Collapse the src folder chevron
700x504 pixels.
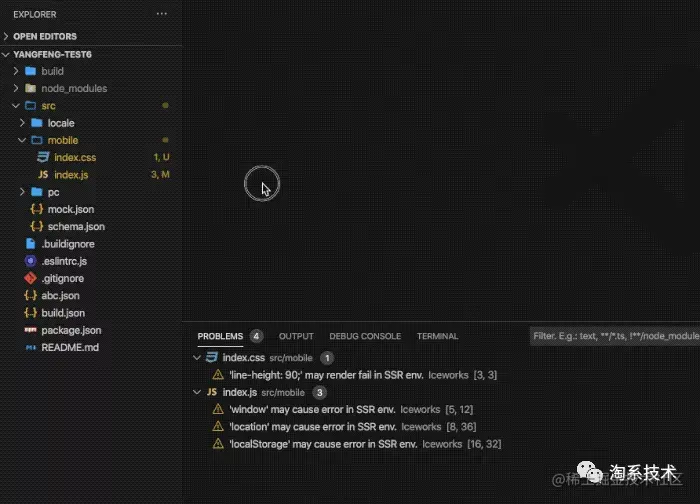tap(16, 106)
